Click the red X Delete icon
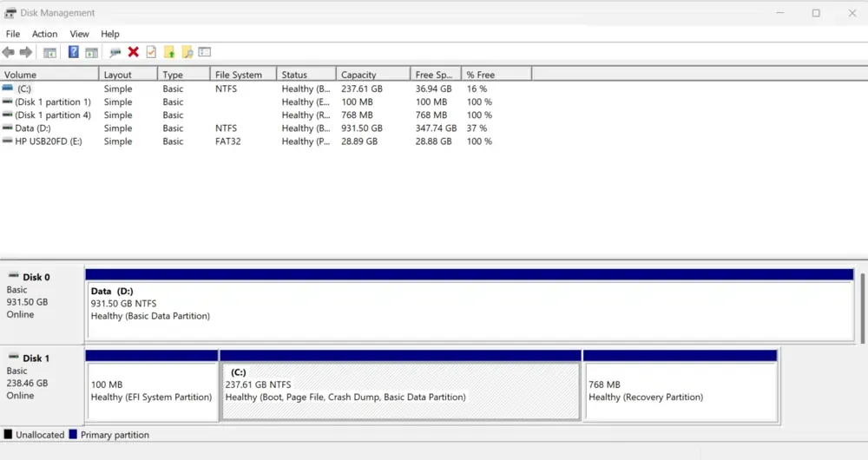The image size is (868, 460). [x=133, y=52]
